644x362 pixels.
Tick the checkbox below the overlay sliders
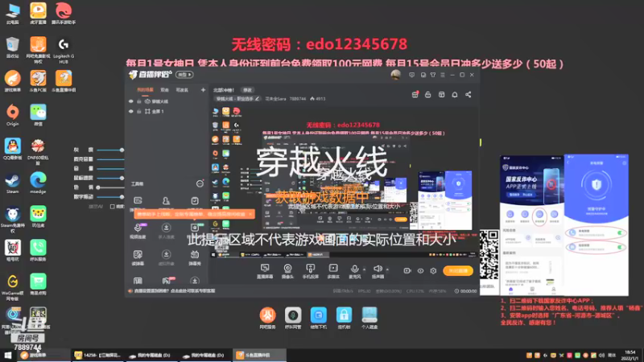(112, 207)
